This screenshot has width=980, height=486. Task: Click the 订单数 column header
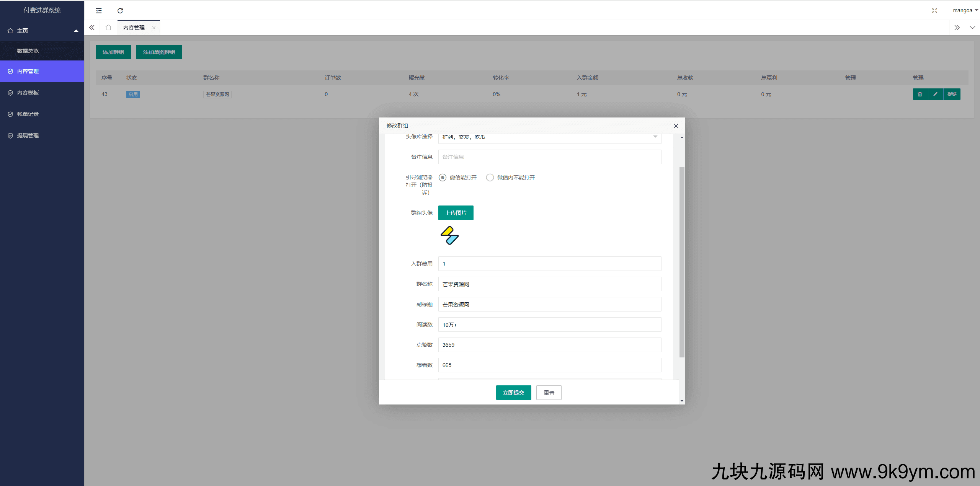333,78
